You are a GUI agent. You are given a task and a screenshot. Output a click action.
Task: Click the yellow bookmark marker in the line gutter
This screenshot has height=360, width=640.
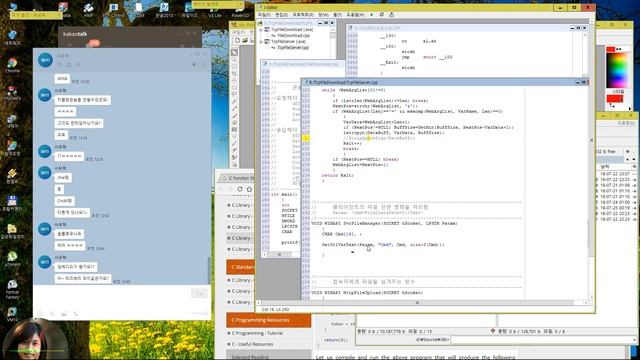pyautogui.click(x=306, y=138)
